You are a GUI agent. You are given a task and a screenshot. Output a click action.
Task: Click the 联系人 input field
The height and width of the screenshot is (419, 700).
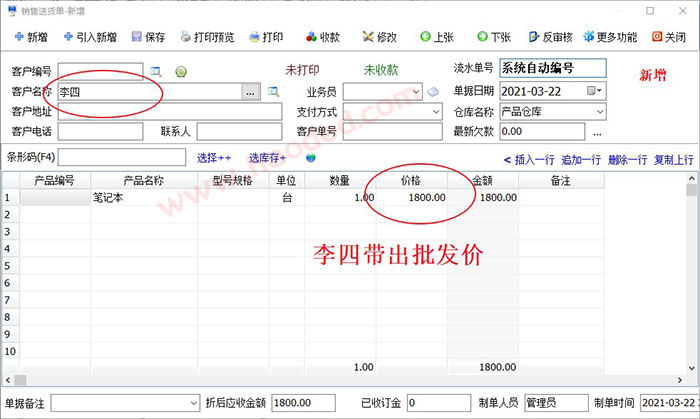click(239, 132)
